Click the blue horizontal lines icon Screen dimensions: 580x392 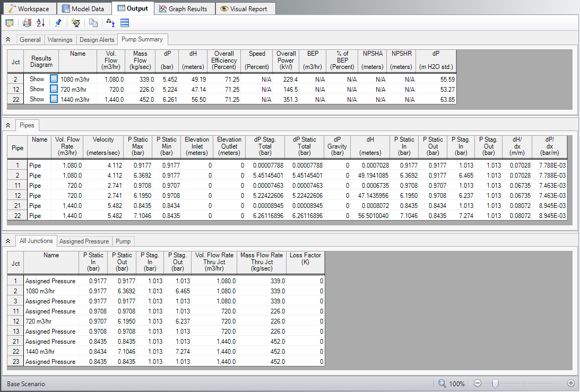125,23
